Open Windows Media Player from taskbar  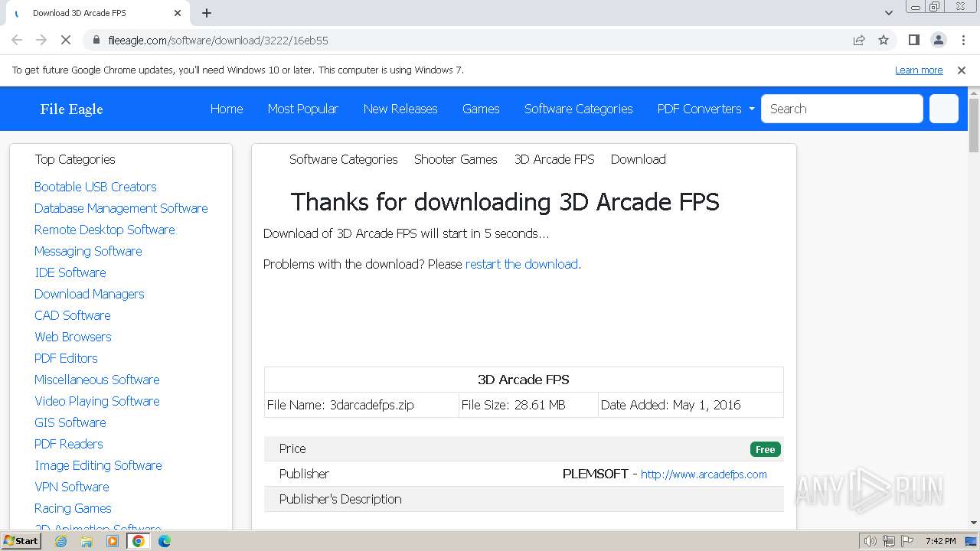[113, 541]
